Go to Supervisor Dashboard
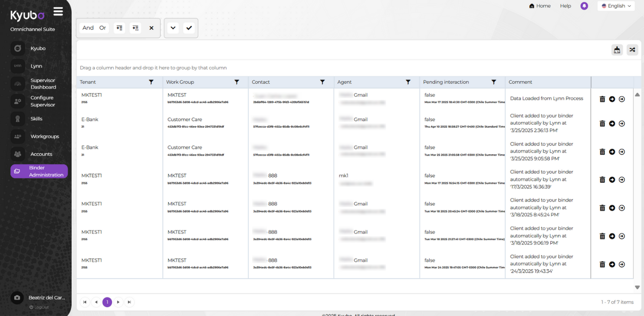This screenshot has width=644, height=316. [39, 84]
